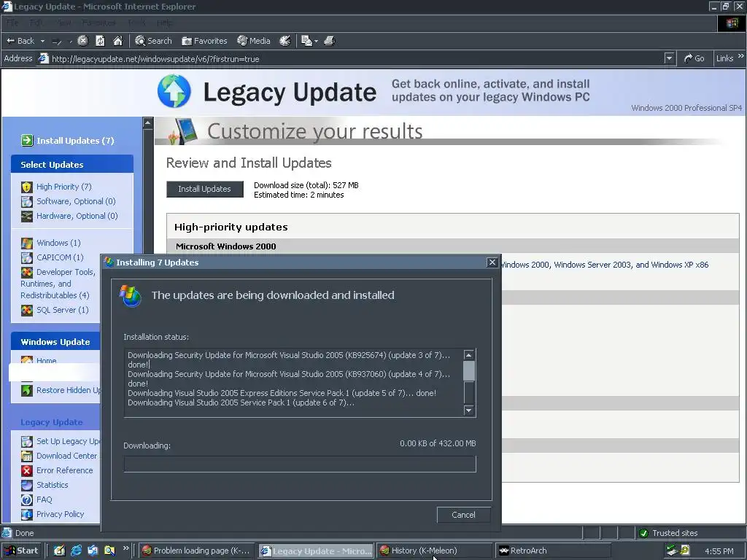Screen dimensions: 747x560
Task: Click the Install Updates (7) sidebar link
Action: pyautogui.click(x=75, y=141)
